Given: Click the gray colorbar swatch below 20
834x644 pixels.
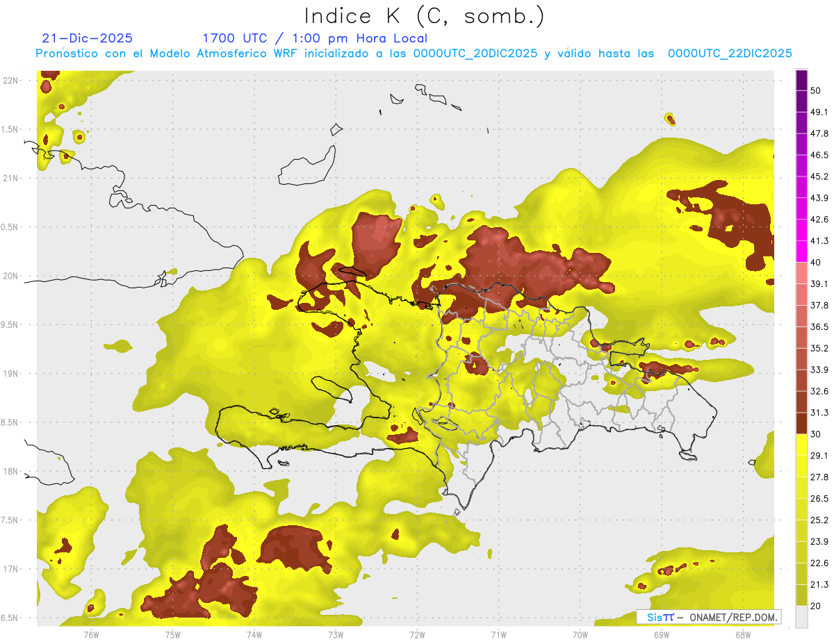Looking at the screenshot, I should click(x=801, y=616).
